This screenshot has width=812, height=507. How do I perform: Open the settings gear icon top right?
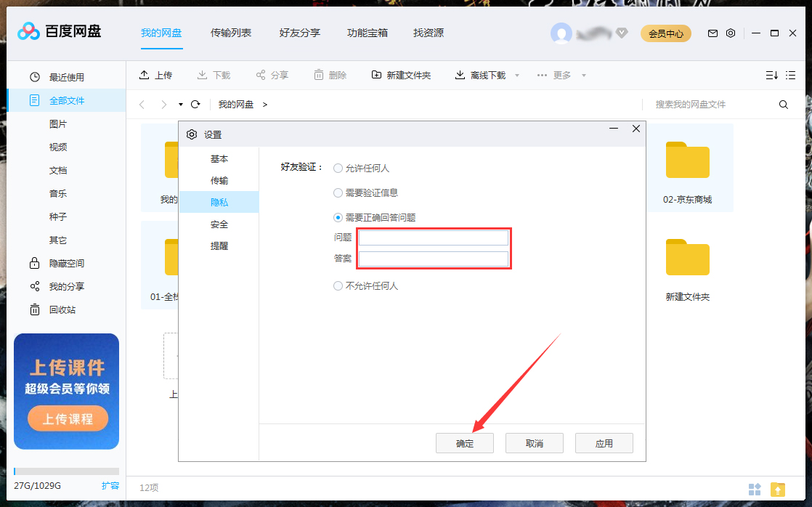coord(731,33)
